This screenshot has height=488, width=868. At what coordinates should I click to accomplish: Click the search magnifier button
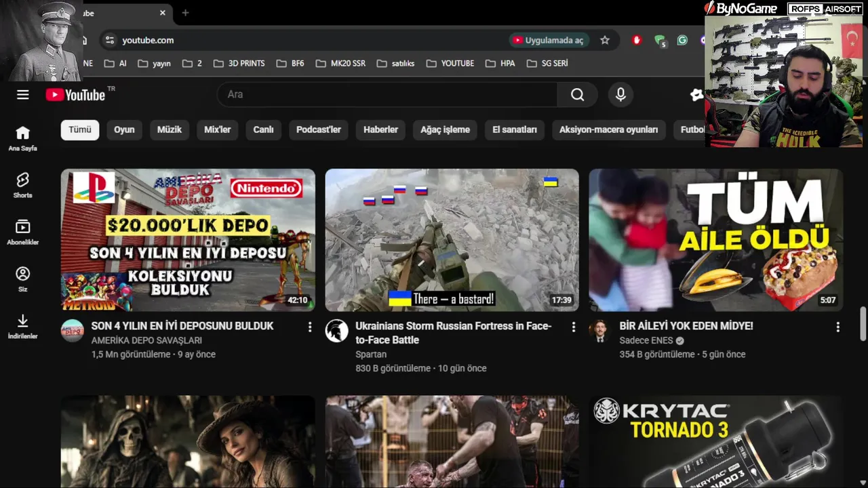tap(577, 95)
